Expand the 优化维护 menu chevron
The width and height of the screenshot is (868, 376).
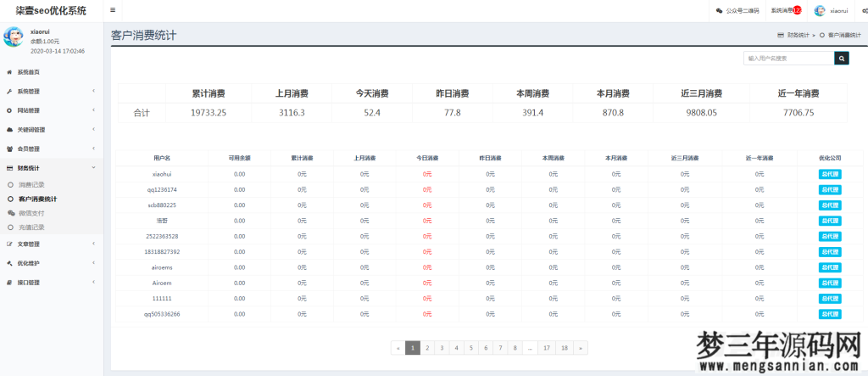(x=93, y=263)
